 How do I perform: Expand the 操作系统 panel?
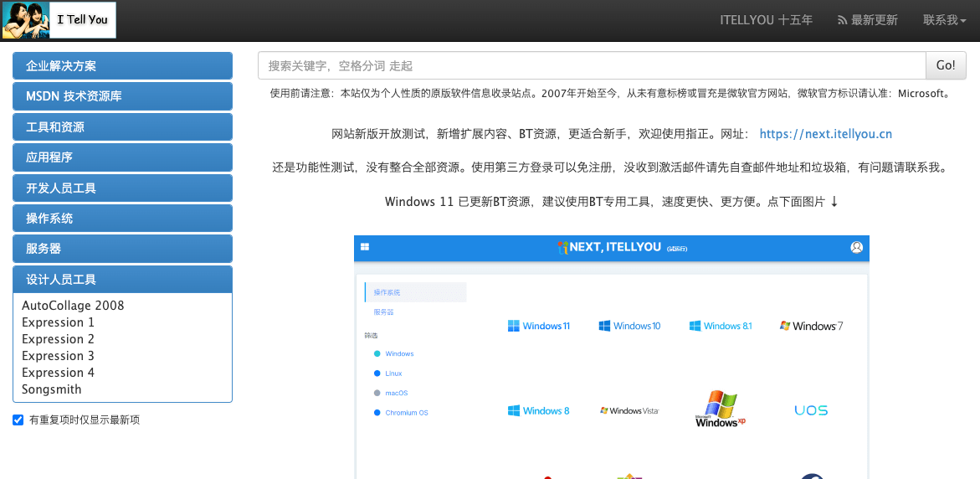pyautogui.click(x=122, y=219)
